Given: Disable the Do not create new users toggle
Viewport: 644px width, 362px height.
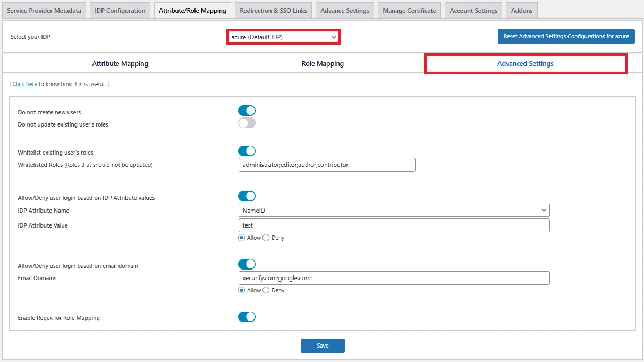Looking at the screenshot, I should coord(247,110).
